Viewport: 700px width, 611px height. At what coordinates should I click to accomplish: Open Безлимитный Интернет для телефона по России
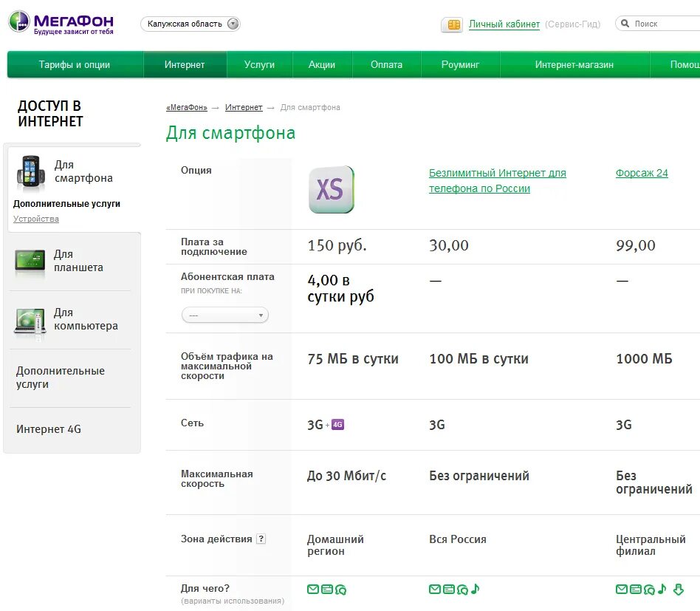pos(498,180)
